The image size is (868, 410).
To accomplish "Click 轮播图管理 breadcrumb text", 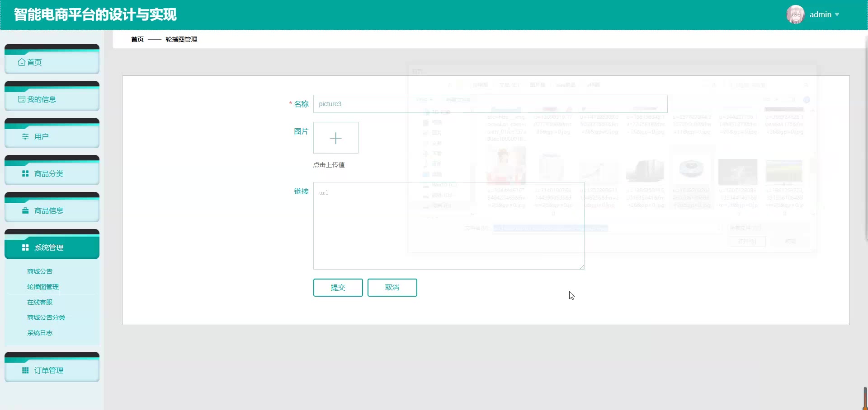I will click(181, 39).
